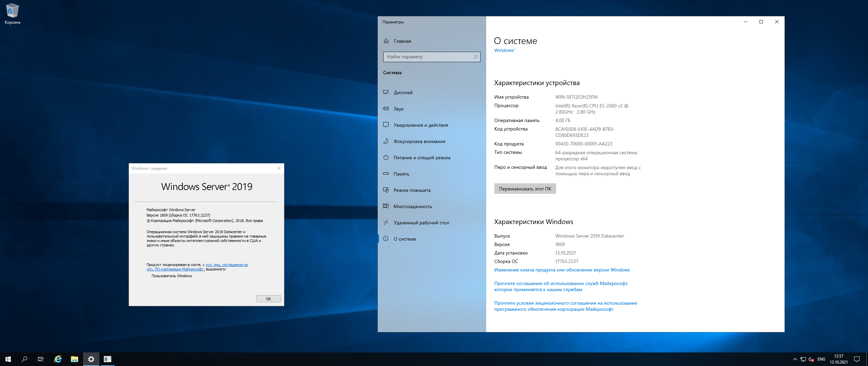Click the Звук speaker icon in sidebar
The width and height of the screenshot is (868, 366).
tap(386, 108)
